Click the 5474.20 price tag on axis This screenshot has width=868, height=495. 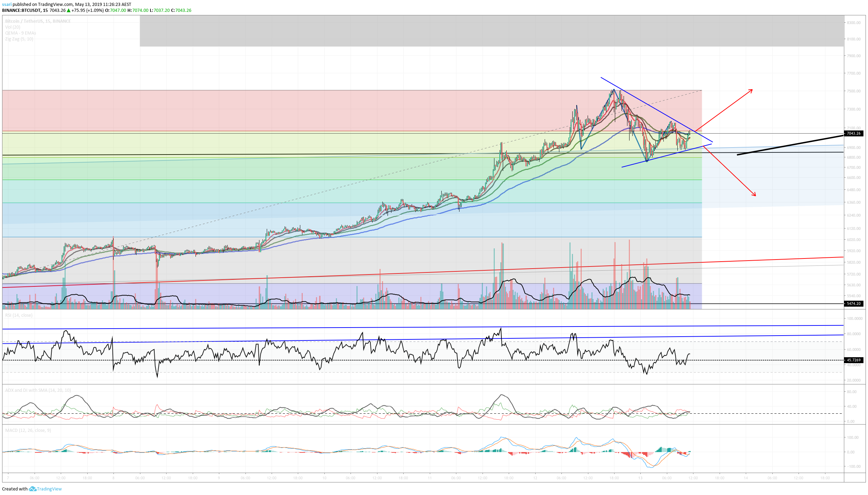click(853, 303)
